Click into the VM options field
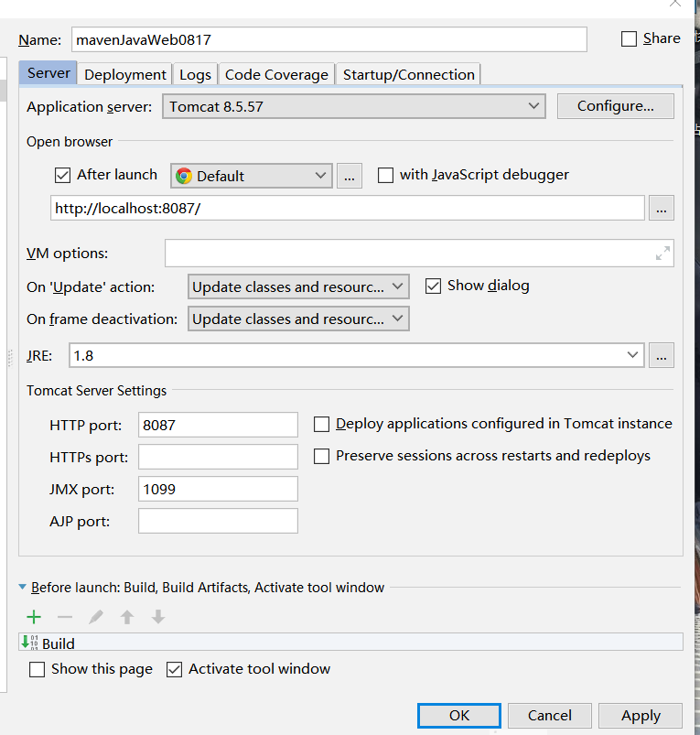The height and width of the screenshot is (735, 700). [x=419, y=254]
